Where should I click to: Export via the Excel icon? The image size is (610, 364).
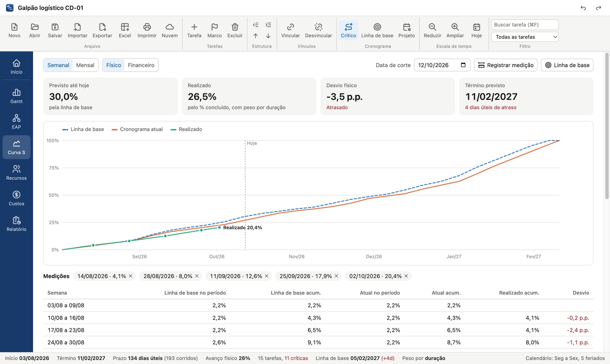(x=125, y=27)
